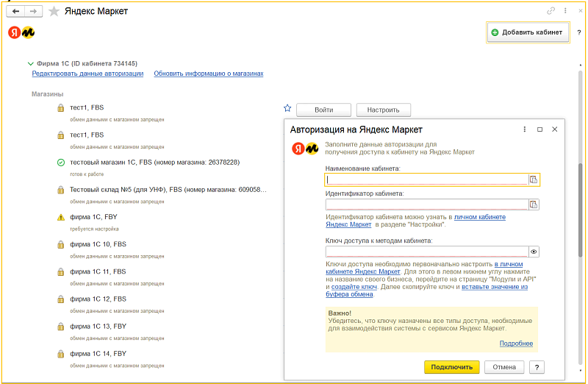Image resolution: width=588 pixels, height=384 pixels.
Task: Select фирма 1С 13, FBY store row
Action: [98, 327]
